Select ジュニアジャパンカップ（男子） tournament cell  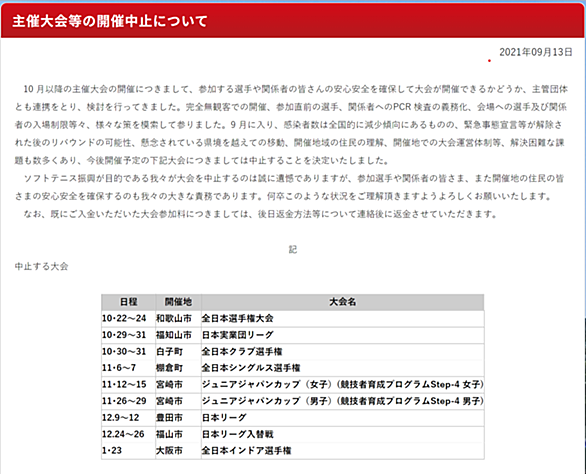[x=343, y=401]
